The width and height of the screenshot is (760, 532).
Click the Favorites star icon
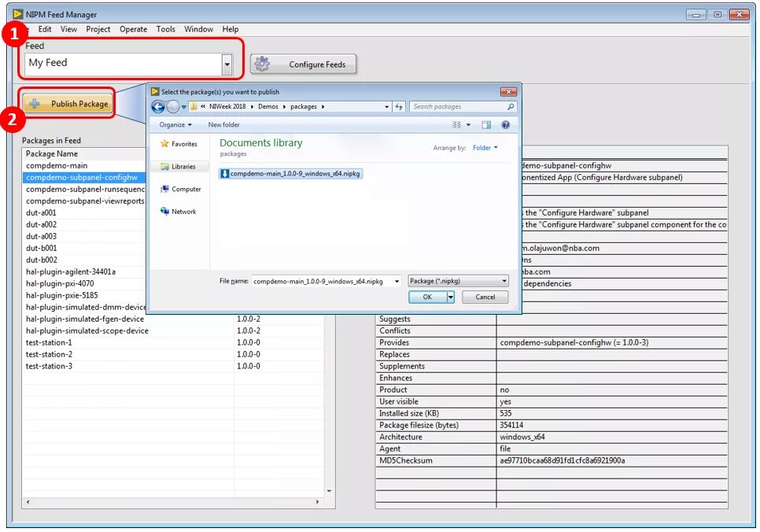(164, 143)
